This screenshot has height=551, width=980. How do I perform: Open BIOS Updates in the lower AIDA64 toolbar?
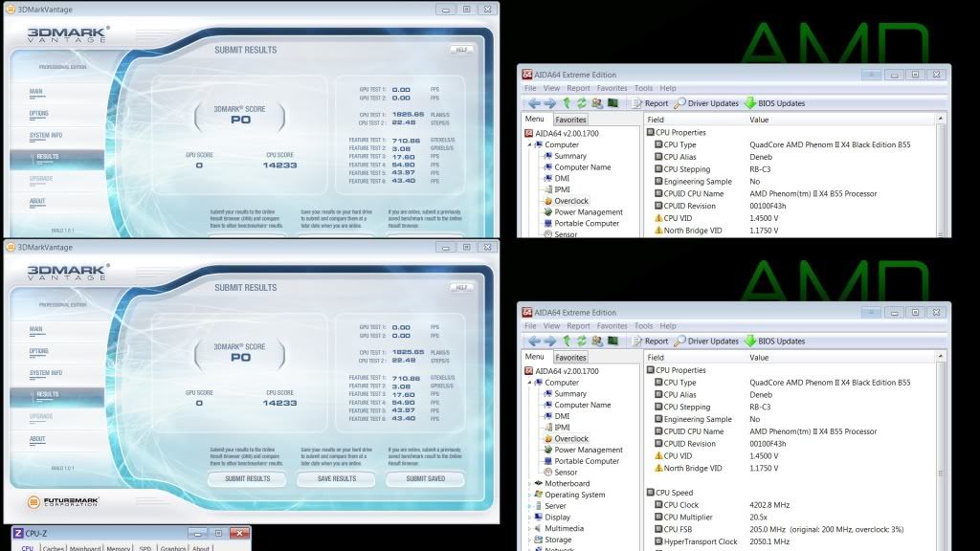775,342
